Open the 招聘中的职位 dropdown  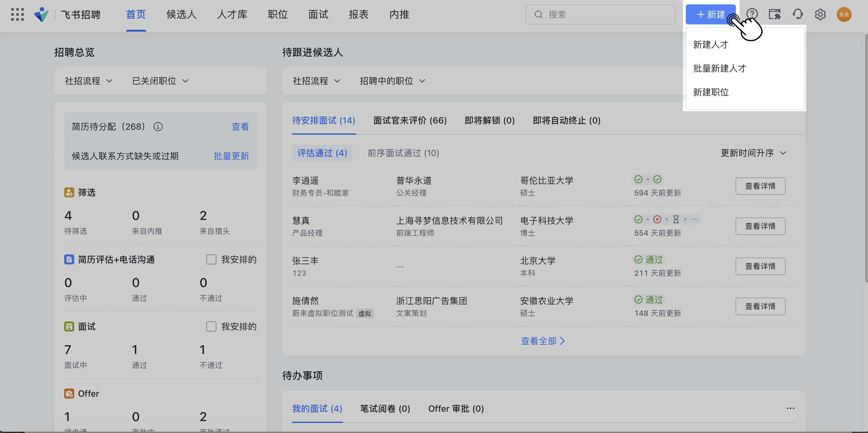[392, 81]
